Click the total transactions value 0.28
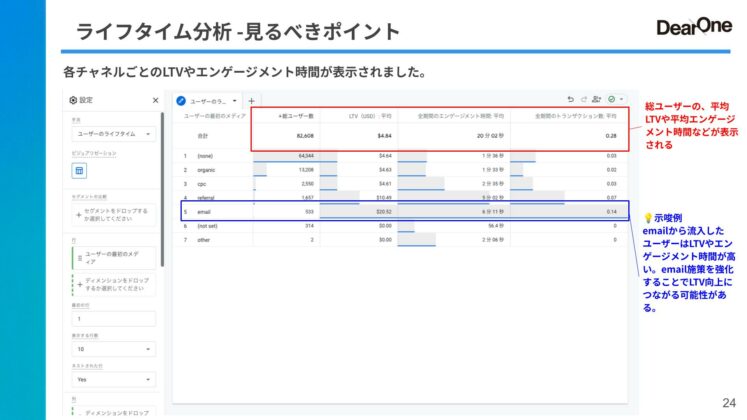747x420 pixels. click(x=611, y=136)
